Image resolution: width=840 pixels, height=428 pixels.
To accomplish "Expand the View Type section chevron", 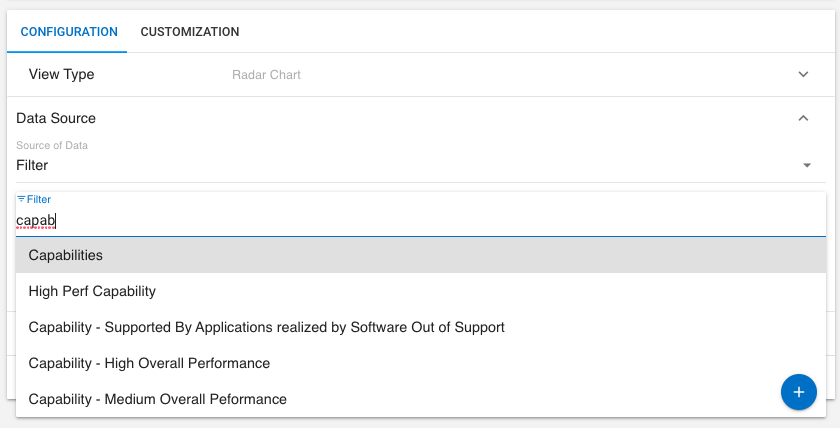I will 803,75.
